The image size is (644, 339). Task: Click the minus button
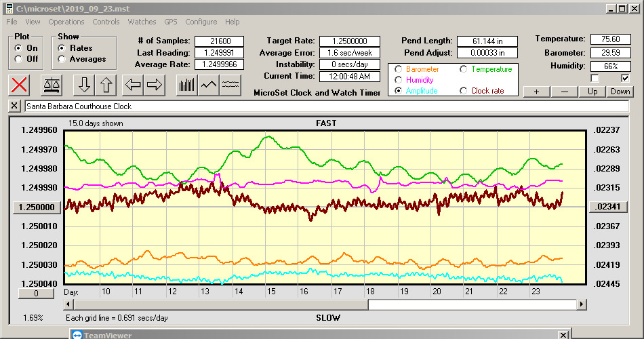tap(564, 92)
